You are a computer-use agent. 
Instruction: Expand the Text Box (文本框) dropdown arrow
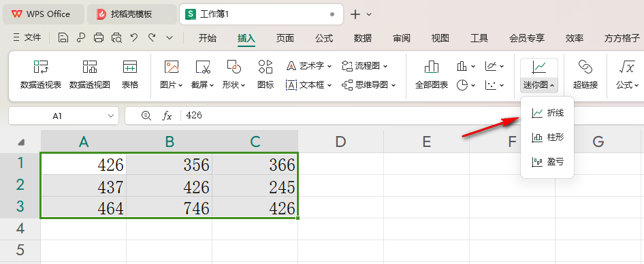(329, 86)
